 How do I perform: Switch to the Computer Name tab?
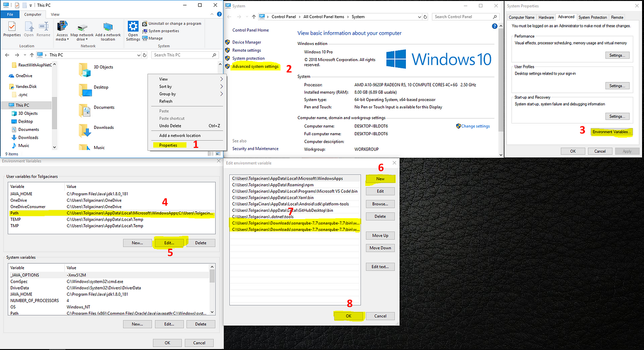coord(522,17)
